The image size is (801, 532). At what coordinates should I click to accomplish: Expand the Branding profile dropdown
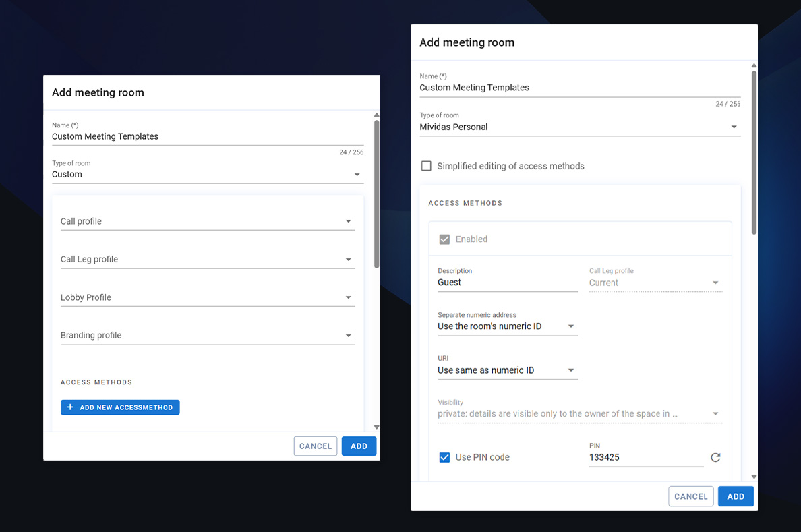point(207,336)
